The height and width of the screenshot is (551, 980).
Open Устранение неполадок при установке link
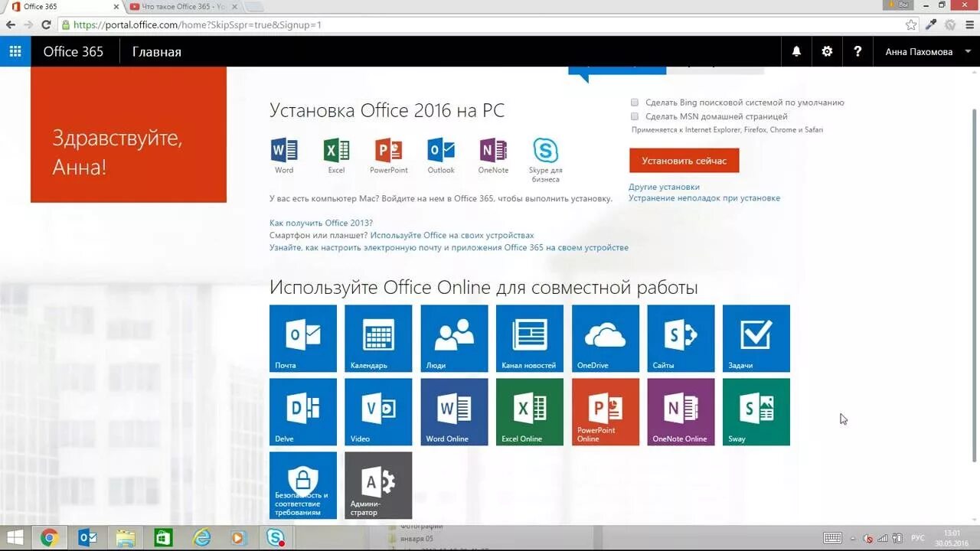click(x=704, y=197)
